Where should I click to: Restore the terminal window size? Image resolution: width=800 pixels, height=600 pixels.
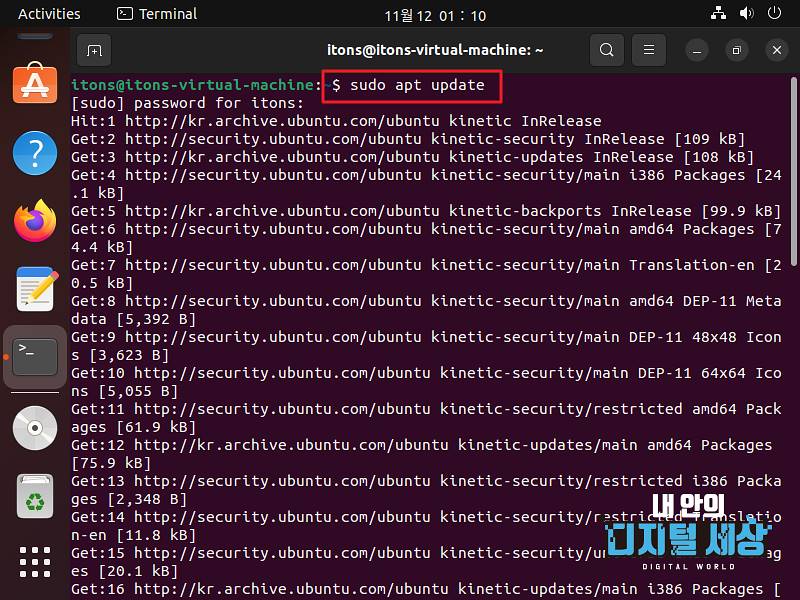[x=737, y=51]
